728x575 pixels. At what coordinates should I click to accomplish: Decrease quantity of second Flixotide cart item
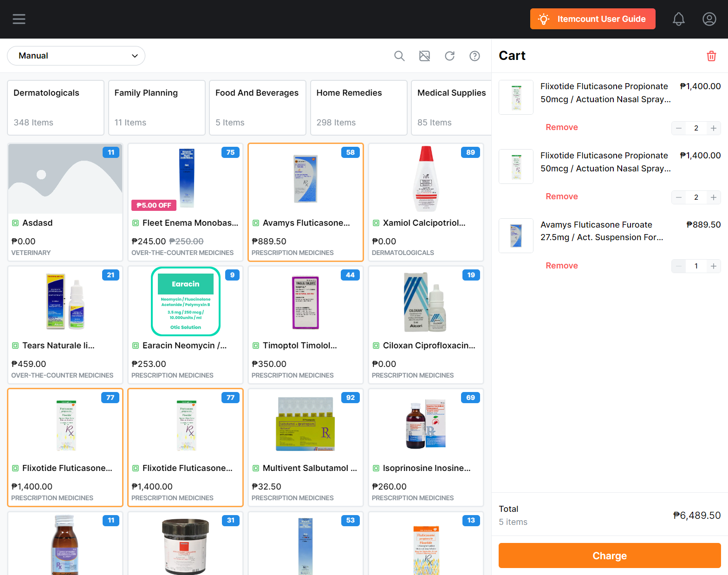[679, 197]
